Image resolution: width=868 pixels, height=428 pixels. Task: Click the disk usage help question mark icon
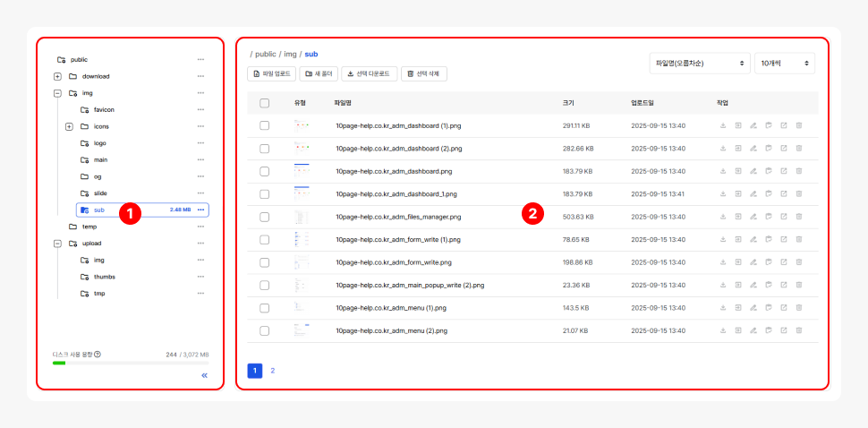pos(98,354)
